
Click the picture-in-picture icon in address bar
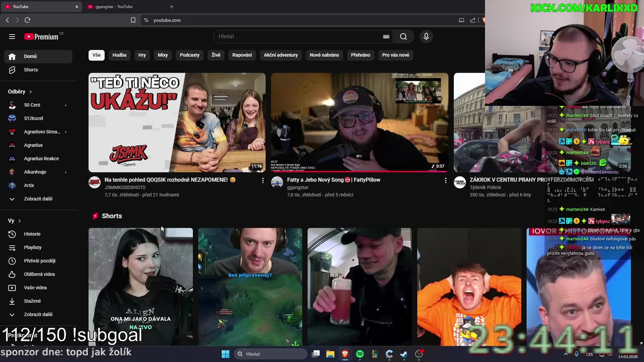[461, 20]
